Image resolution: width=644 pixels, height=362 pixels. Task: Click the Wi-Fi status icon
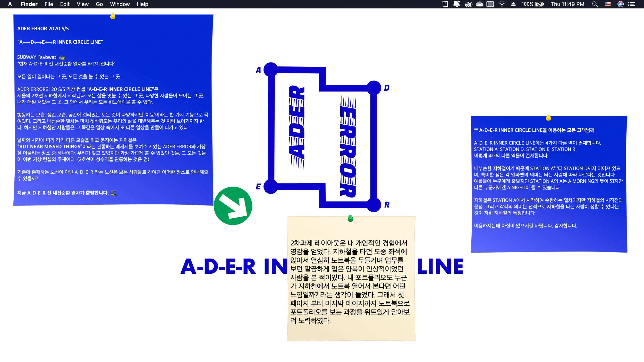point(502,4)
